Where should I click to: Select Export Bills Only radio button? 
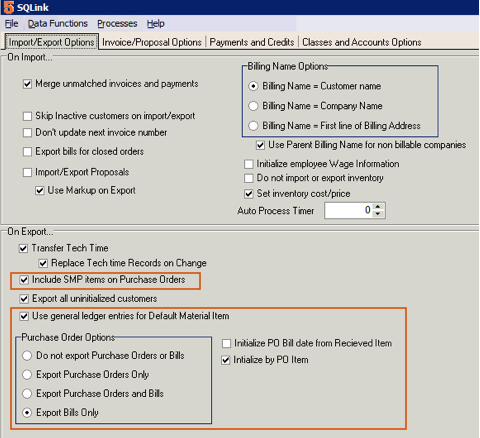click(27, 413)
